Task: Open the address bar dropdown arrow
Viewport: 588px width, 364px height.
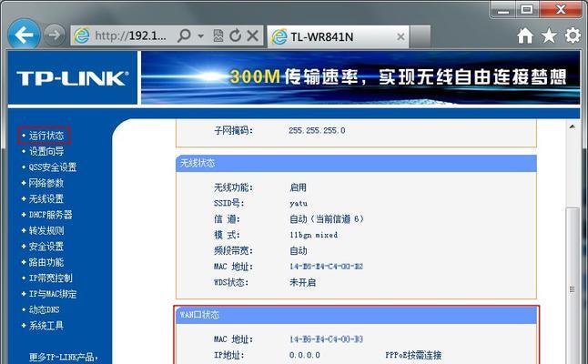Action: click(x=200, y=36)
